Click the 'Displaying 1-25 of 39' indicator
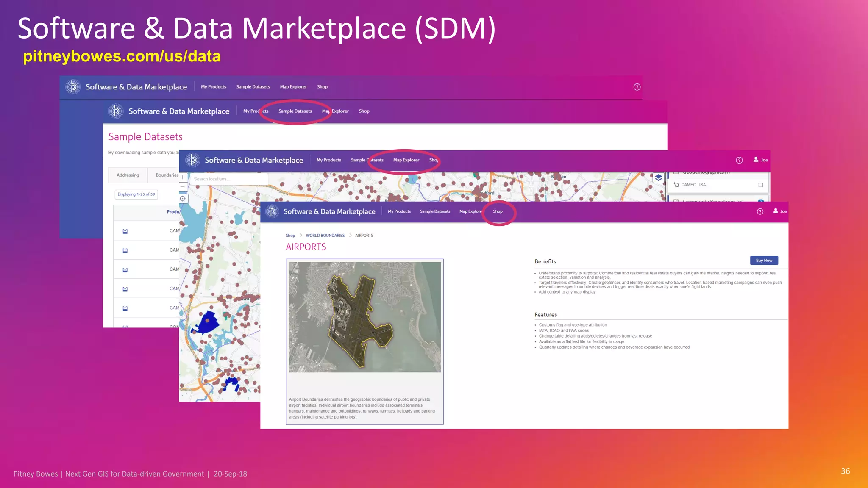This screenshot has height=488, width=868. click(x=136, y=194)
